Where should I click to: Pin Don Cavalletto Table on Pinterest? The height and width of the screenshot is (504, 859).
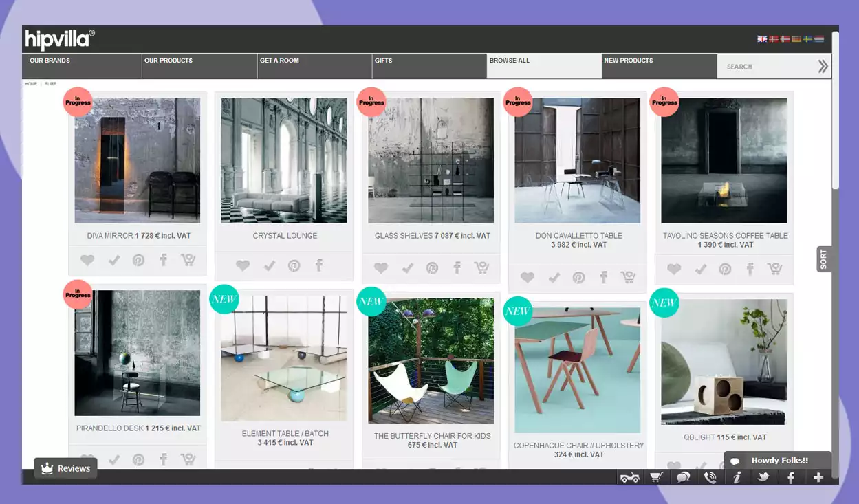[x=578, y=277]
